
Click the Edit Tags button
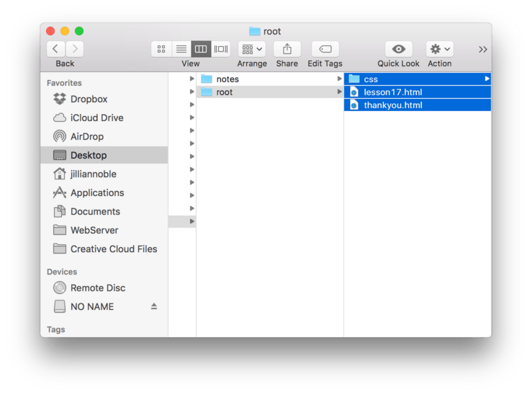[325, 49]
